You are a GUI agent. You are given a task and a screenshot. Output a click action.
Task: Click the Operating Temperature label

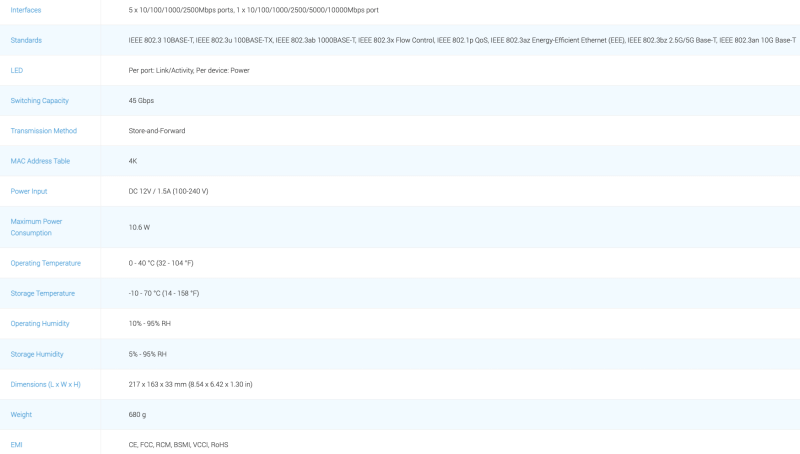click(x=45, y=263)
